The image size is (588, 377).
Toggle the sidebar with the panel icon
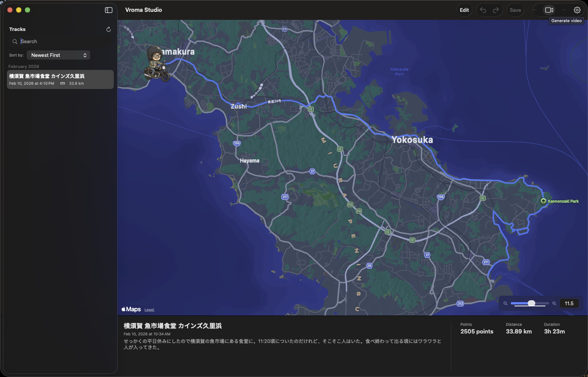(108, 10)
